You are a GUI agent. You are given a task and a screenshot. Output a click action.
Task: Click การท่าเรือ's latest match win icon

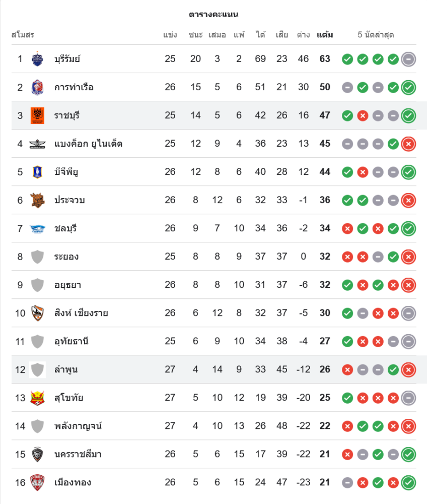tap(408, 87)
